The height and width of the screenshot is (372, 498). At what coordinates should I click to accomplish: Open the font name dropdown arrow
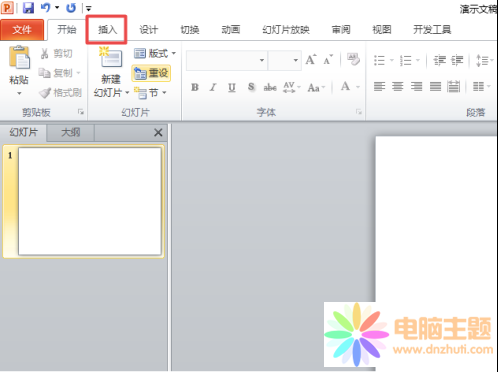[262, 60]
